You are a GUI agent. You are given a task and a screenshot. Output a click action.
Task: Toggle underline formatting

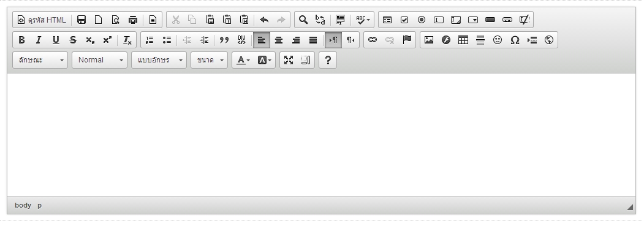click(56, 40)
